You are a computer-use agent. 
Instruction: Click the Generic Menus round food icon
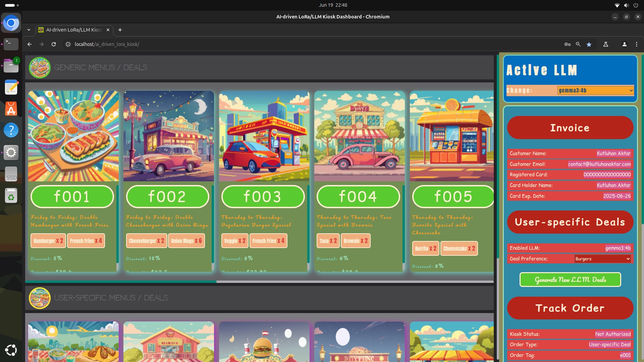click(x=40, y=68)
